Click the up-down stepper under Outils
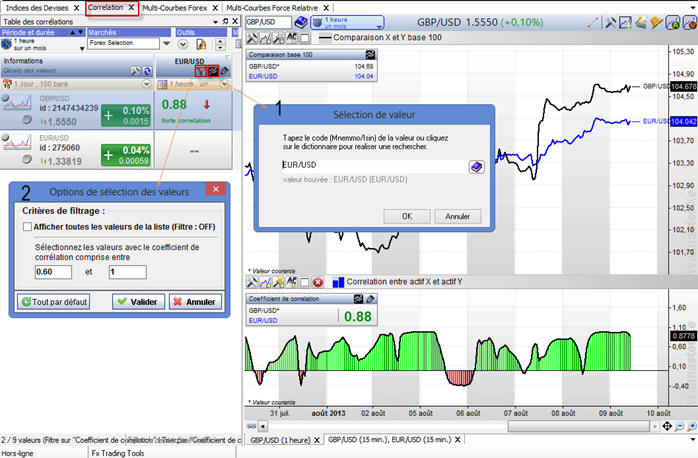The height and width of the screenshot is (458, 698). pos(219,44)
